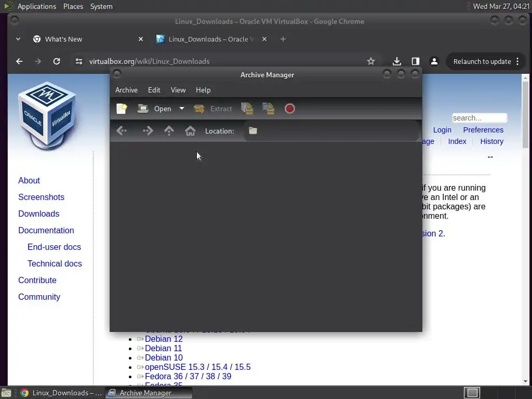Open the About link in sidebar
Screen dimensions: 532x399
[29, 180]
